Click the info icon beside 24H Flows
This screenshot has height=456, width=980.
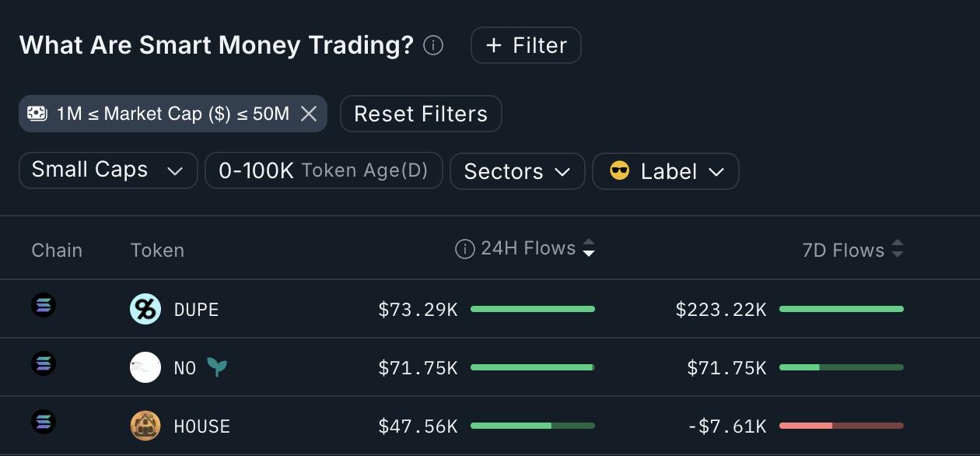point(464,247)
